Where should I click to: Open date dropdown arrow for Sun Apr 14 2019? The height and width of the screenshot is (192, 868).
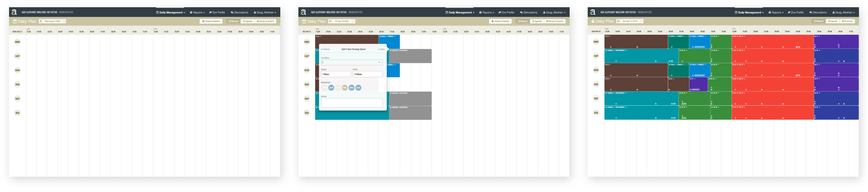642,21
